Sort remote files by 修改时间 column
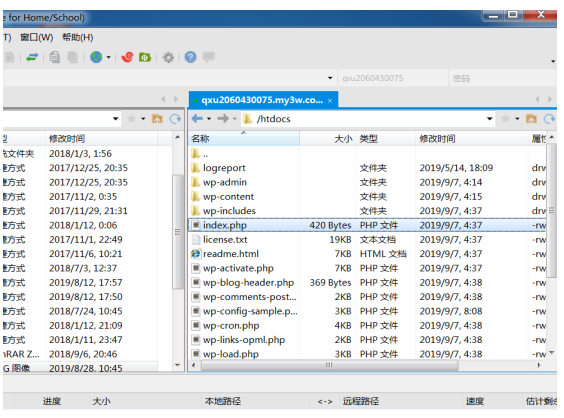This screenshot has width=564, height=418. click(472, 138)
